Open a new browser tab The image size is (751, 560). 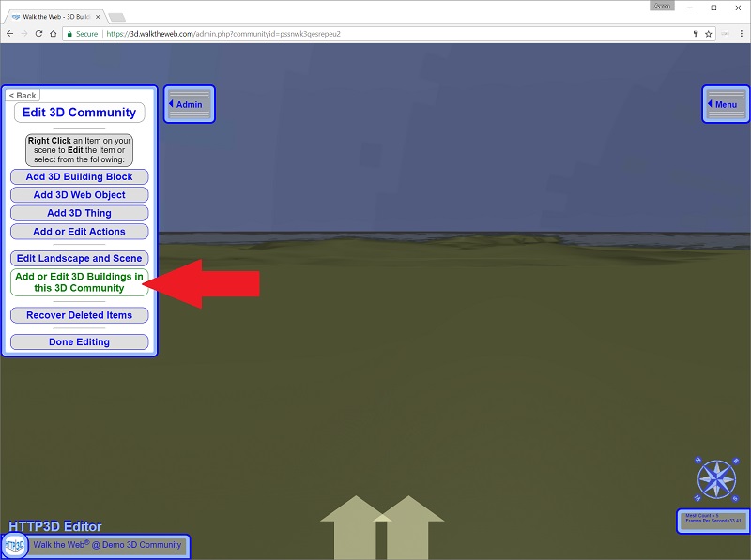pos(116,17)
